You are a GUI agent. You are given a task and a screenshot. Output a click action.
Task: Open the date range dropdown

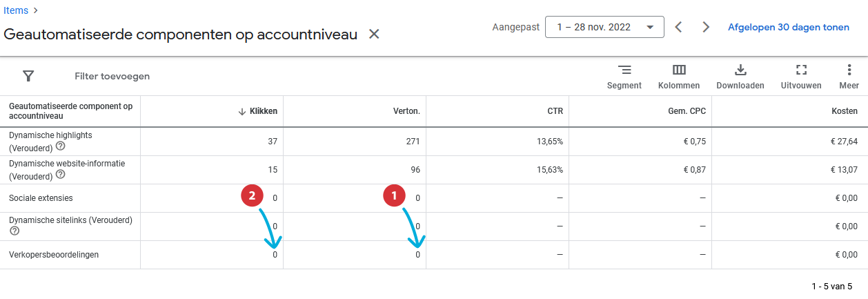point(604,27)
